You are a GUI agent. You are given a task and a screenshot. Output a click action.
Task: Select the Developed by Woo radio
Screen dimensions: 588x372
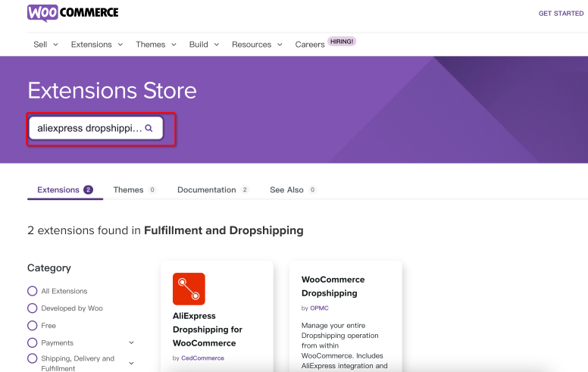pos(33,308)
